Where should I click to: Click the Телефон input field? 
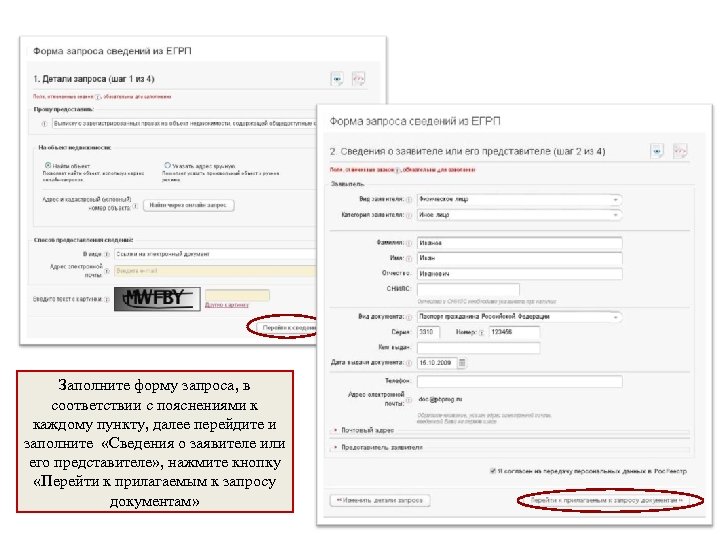[x=519, y=381]
